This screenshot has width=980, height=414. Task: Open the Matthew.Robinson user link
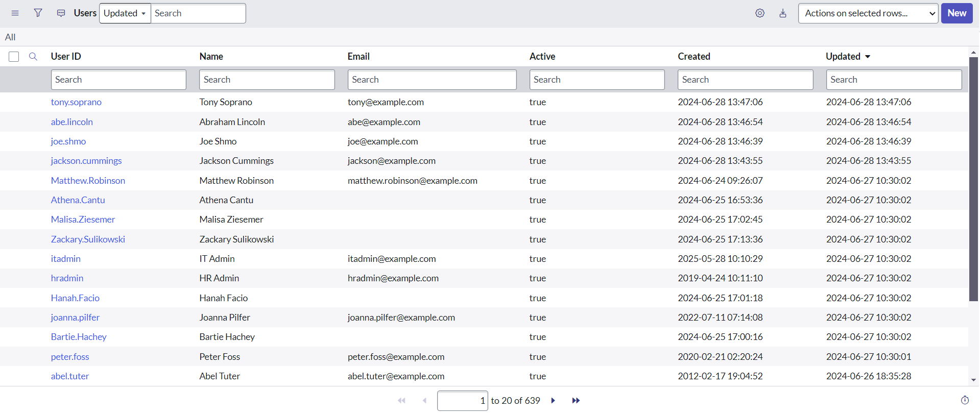click(x=88, y=181)
